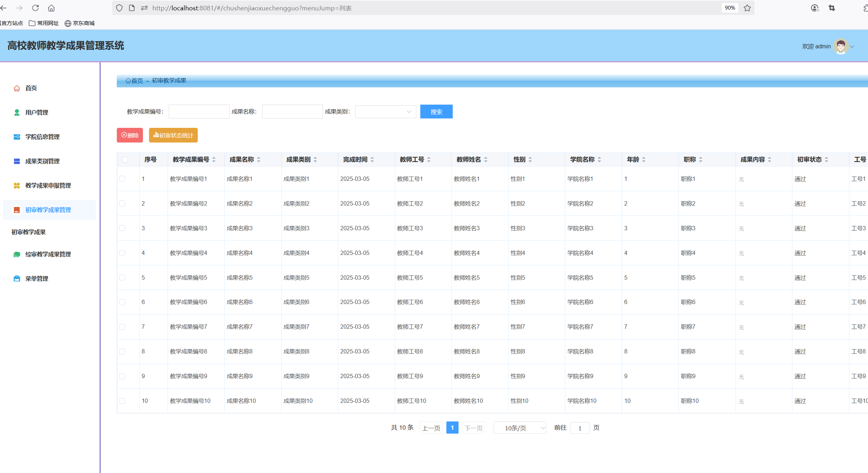Open the 10条/页 page size dropdown

pos(519,428)
